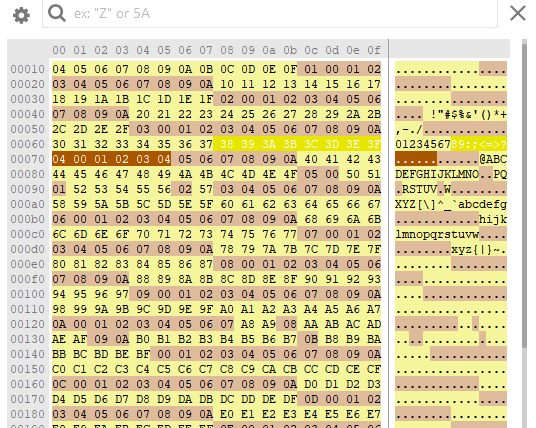Select byte 97 in row 00100
The image size is (536, 428).
click(x=122, y=294)
